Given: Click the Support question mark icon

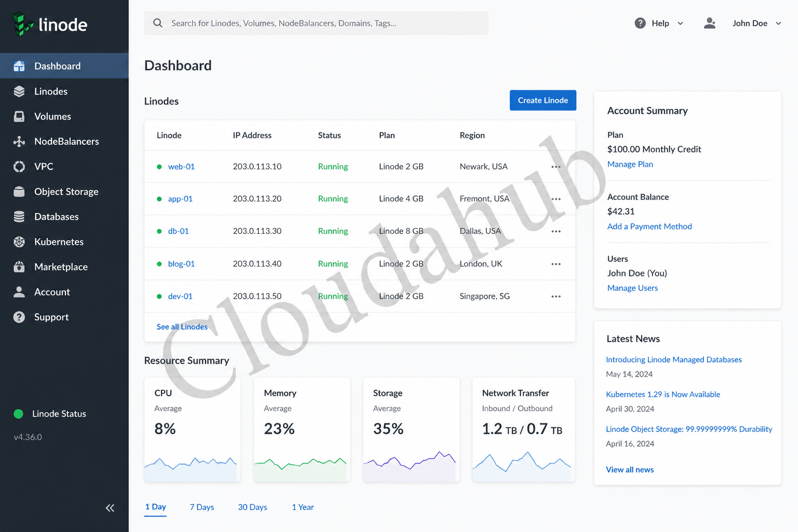Looking at the screenshot, I should click(x=19, y=317).
